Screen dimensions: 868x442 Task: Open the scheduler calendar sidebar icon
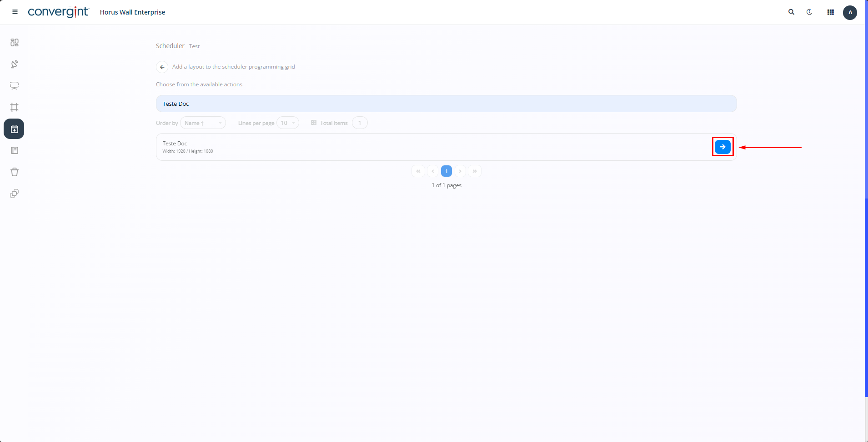[14, 129]
